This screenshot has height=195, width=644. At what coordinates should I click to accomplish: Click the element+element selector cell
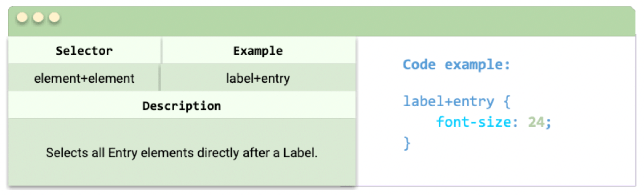(x=84, y=78)
